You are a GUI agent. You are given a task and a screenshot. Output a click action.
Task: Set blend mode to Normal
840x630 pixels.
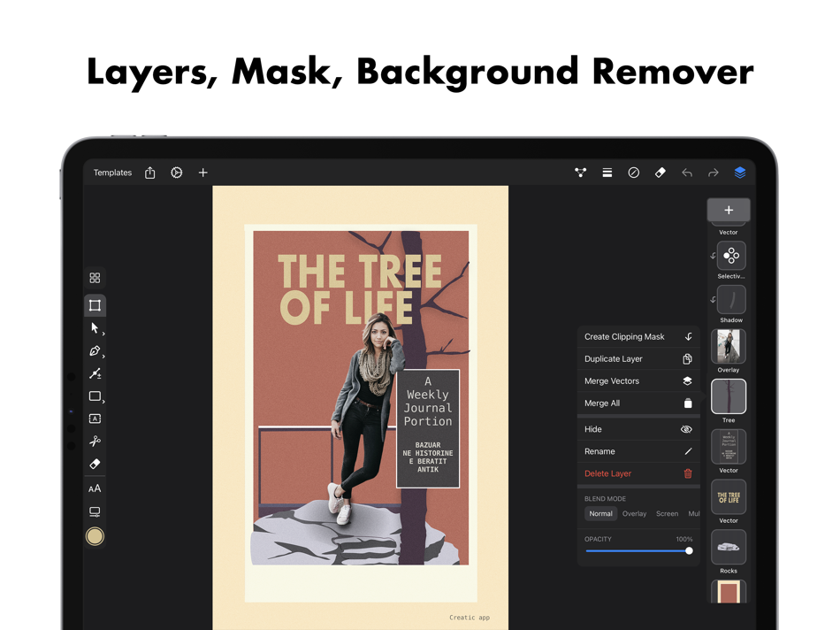click(x=600, y=514)
